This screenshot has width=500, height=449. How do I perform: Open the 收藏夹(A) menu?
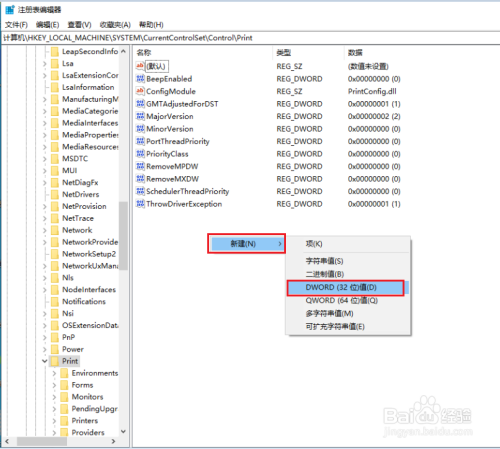[x=115, y=25]
